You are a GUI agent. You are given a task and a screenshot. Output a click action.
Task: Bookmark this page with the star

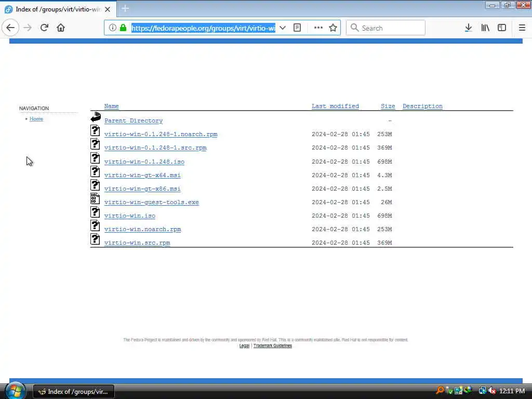tap(333, 28)
